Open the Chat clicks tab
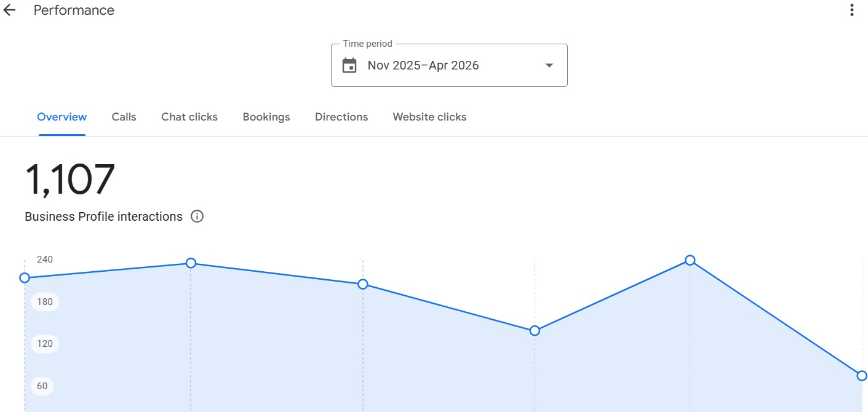Viewport: 868px width, 412px height. [189, 116]
